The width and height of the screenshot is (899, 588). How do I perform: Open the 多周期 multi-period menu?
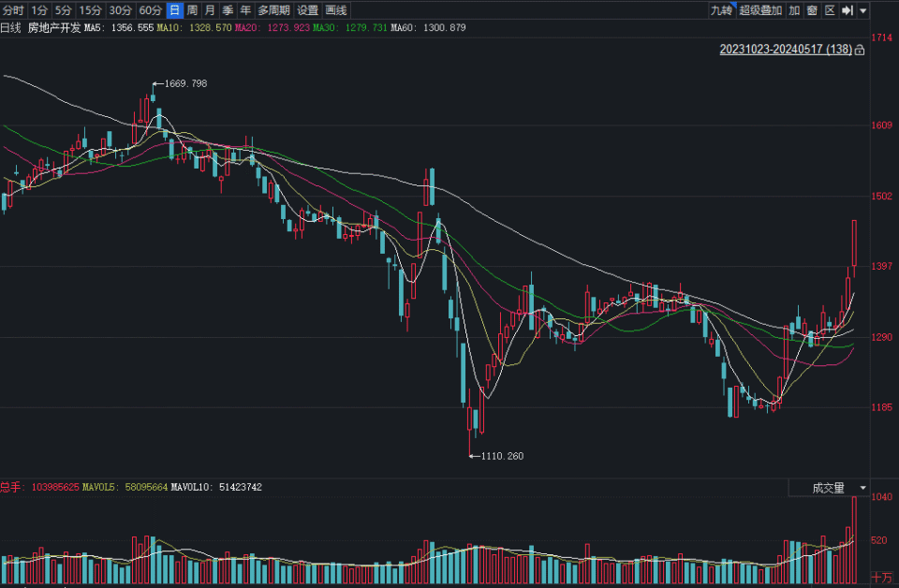273,10
